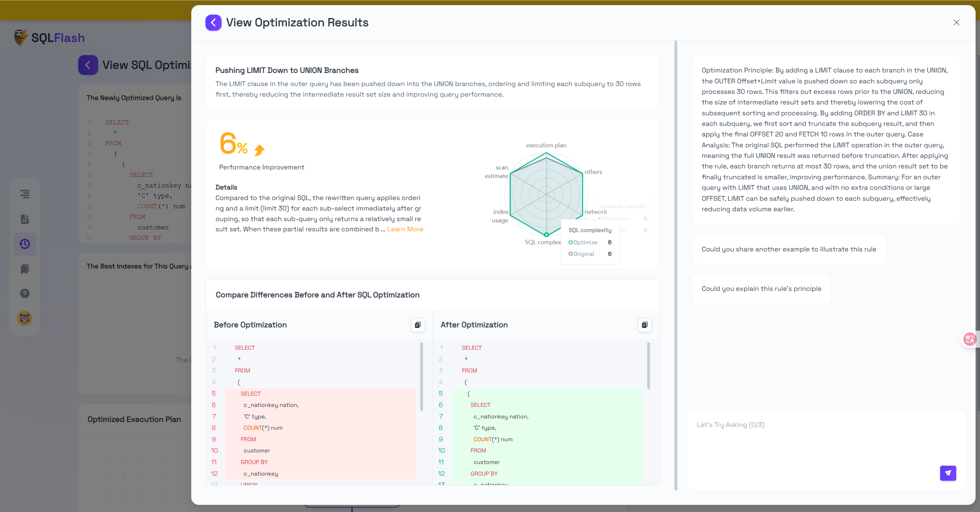This screenshot has width=980, height=512.
Task: Click the After Optimization code scrollbar
Action: [648, 365]
